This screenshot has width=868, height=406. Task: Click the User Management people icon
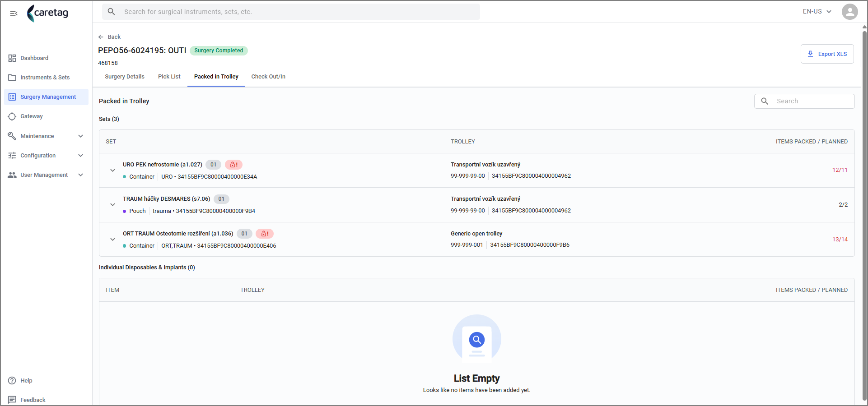pyautogui.click(x=12, y=175)
